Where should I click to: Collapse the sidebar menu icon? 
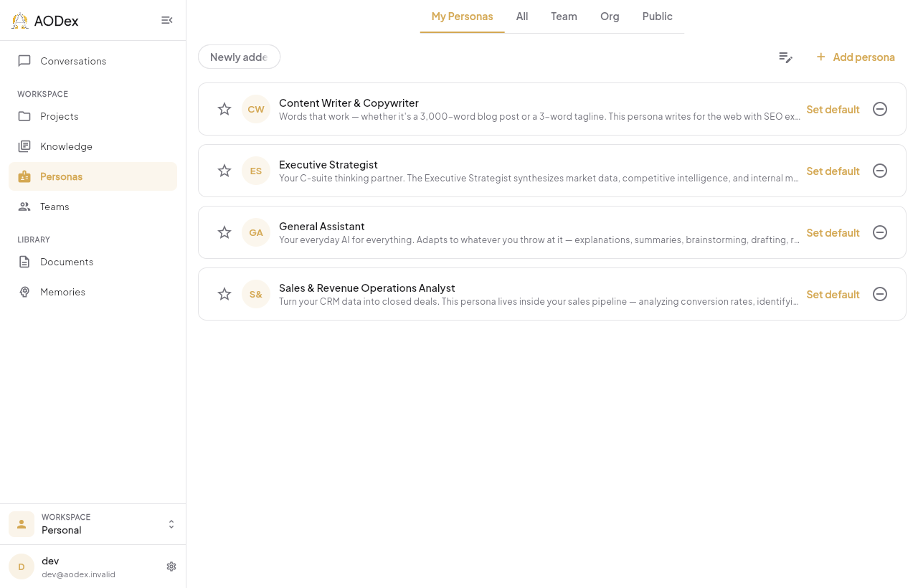pos(167,20)
